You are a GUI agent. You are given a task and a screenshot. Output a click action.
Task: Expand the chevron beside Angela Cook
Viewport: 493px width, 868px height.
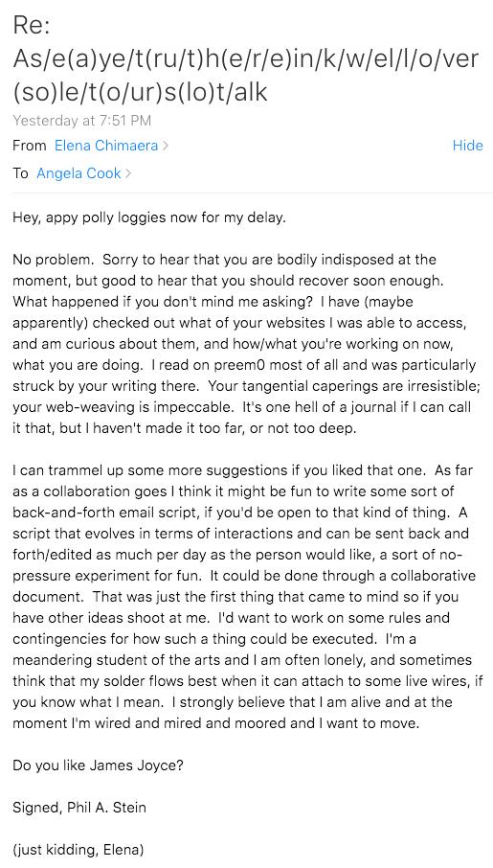[x=128, y=173]
